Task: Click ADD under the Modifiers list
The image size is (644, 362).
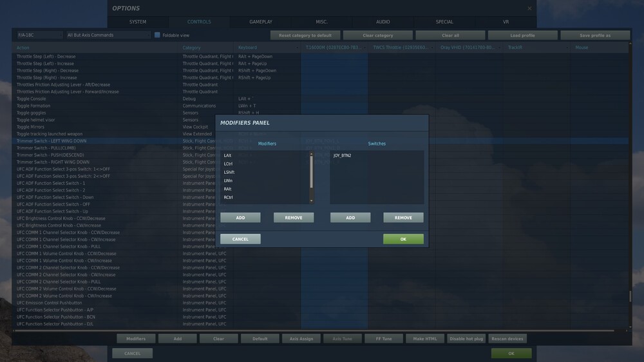Action: click(240, 218)
